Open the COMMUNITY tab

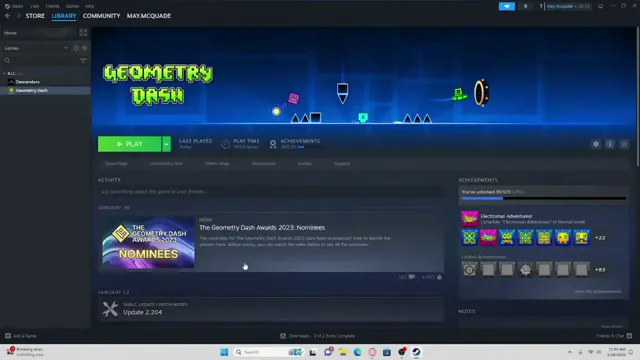pos(101,16)
